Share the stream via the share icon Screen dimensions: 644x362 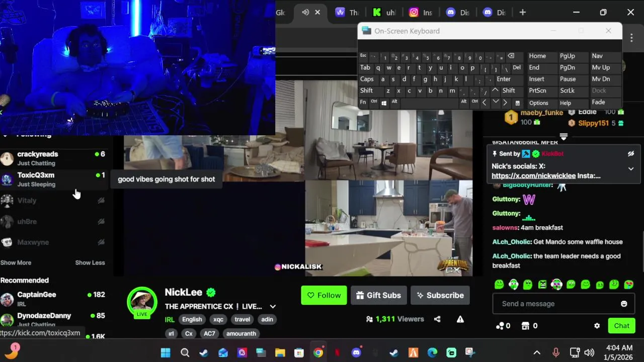click(437, 319)
